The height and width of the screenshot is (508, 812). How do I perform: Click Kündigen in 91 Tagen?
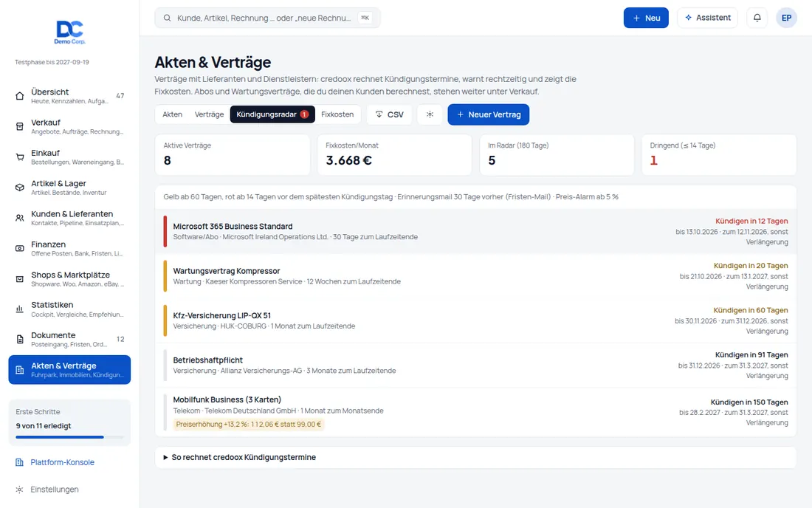751,354
